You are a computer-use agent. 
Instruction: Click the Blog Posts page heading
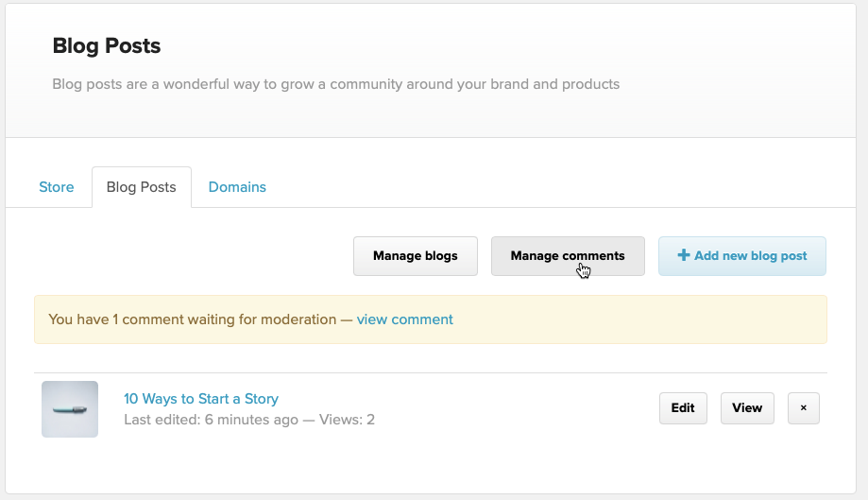107,45
